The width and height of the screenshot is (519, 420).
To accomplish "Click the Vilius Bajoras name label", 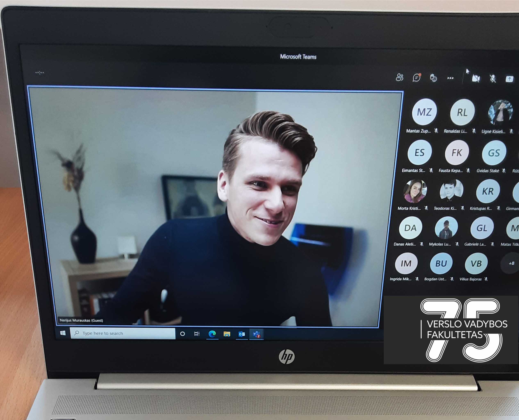I will (x=471, y=279).
